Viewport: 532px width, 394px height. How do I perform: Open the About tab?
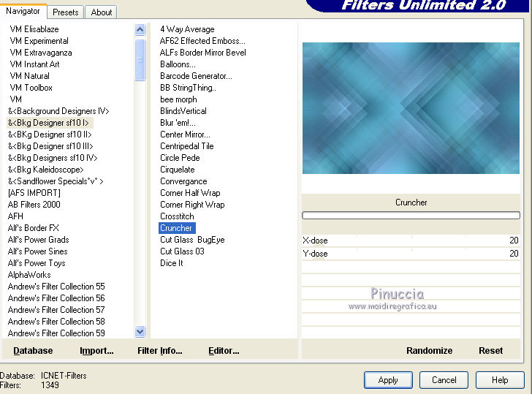(x=101, y=12)
